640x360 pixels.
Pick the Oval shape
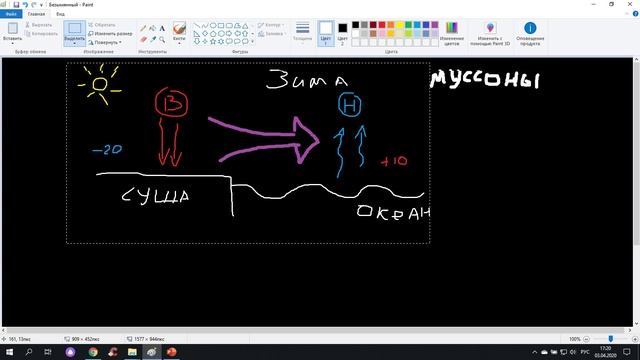coord(213,25)
